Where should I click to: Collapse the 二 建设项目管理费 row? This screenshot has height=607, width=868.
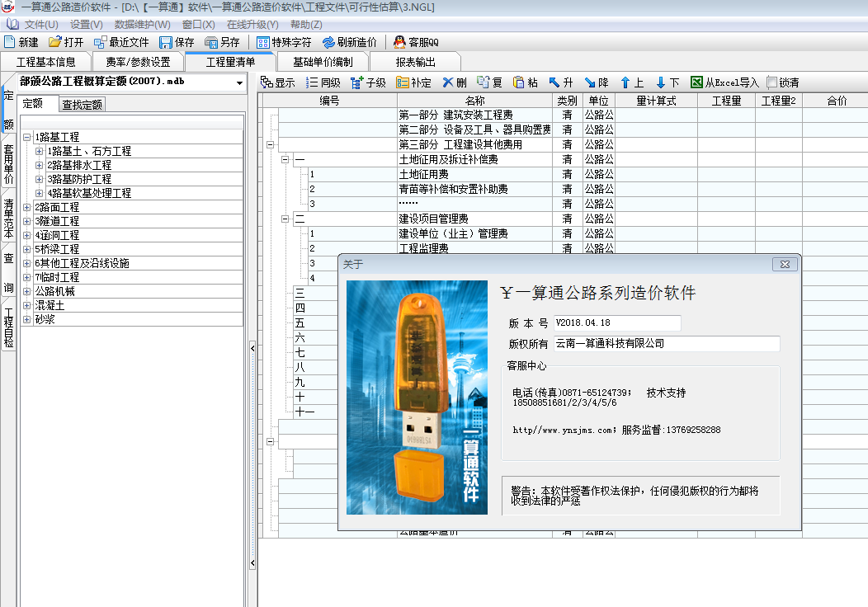click(x=285, y=219)
